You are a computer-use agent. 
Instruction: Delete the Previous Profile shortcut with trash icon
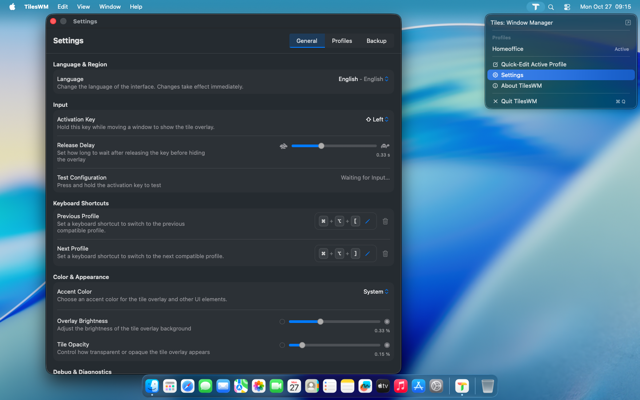click(x=385, y=221)
